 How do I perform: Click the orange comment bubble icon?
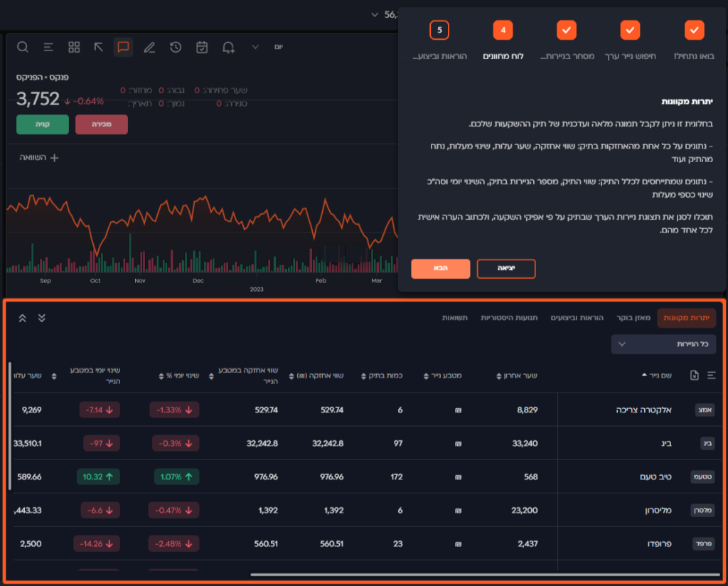click(x=123, y=48)
